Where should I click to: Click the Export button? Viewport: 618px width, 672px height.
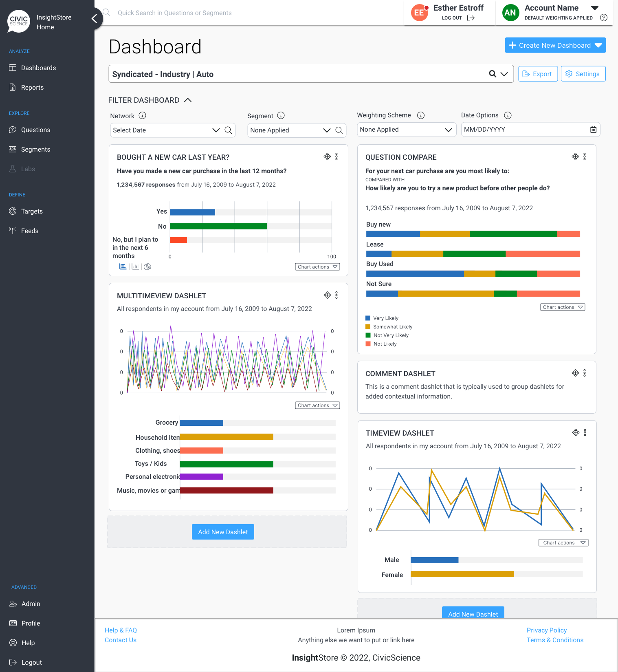(538, 74)
